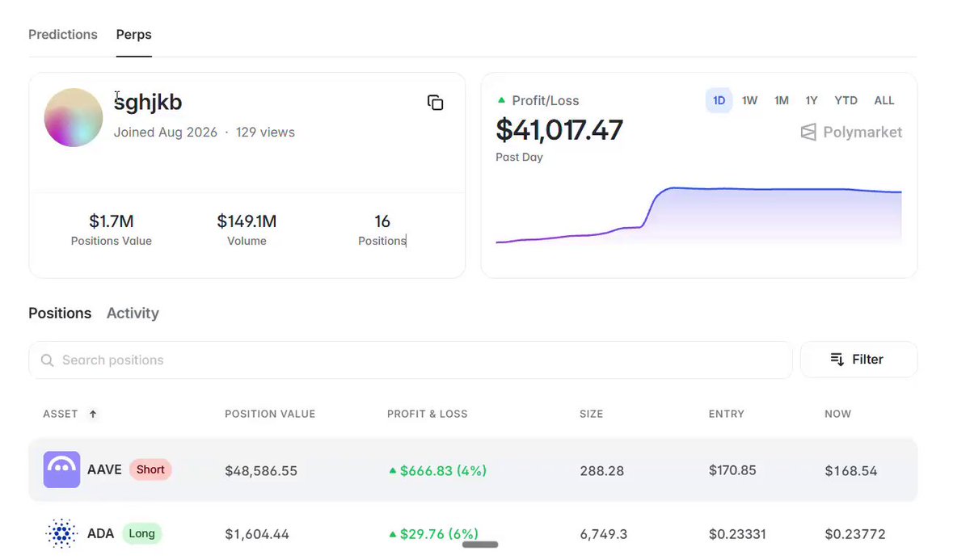Focus the Search positions field
Screen dimensions: 970x560
(411, 360)
